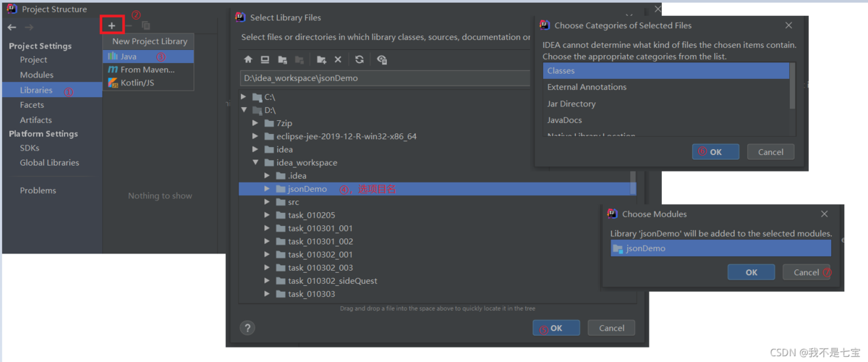Confirm OK in Select Library Files dialog

coord(556,328)
